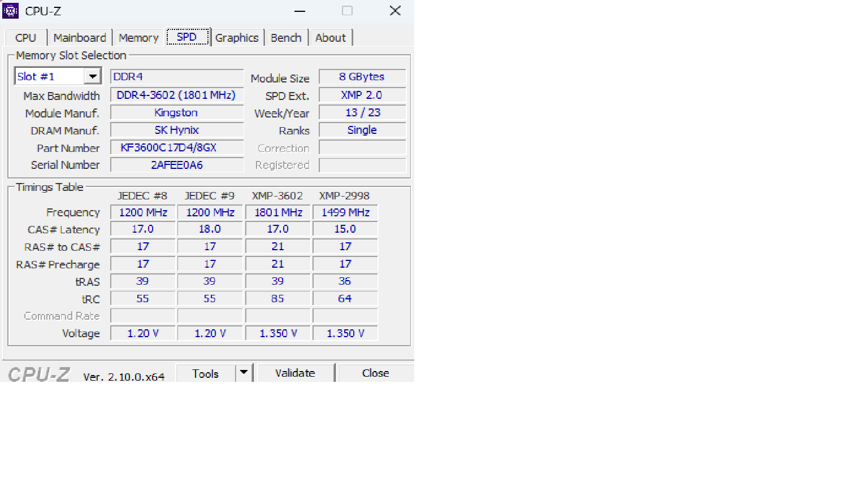
Task: Close CPU-Z with title bar X
Action: [x=396, y=11]
